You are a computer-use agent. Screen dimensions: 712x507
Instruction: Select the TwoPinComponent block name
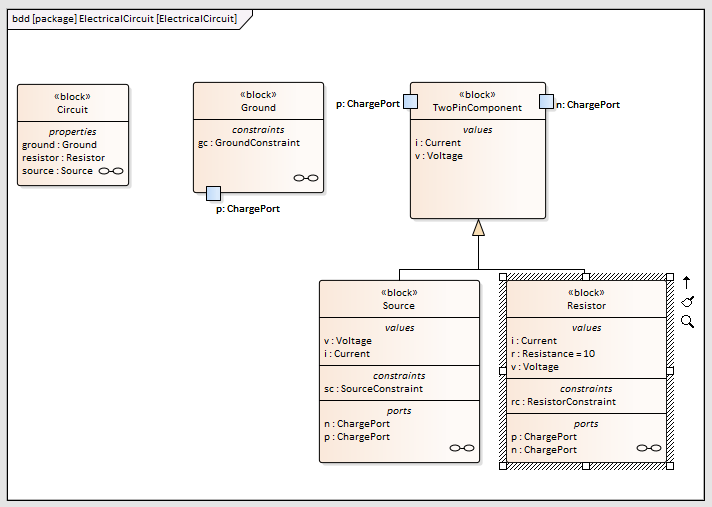(477, 108)
